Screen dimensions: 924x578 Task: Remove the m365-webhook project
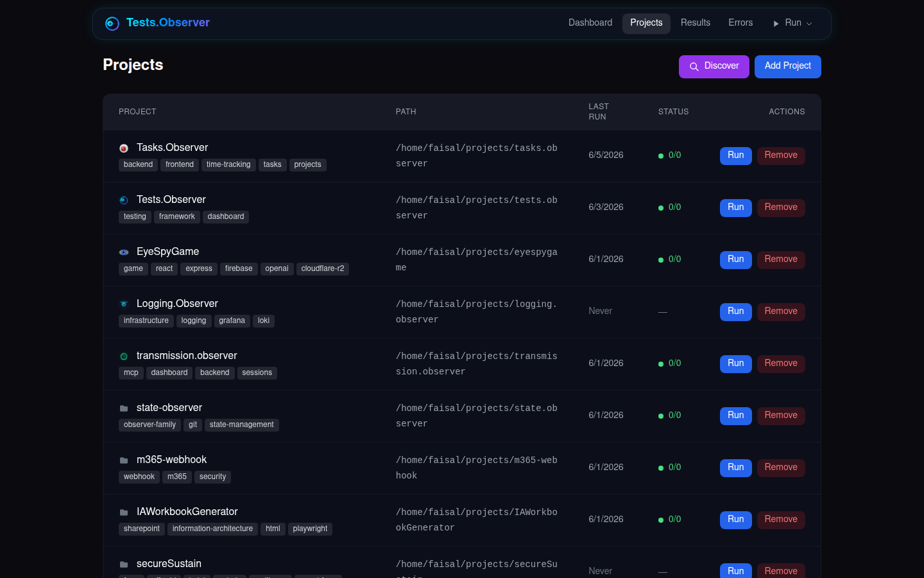tap(781, 468)
